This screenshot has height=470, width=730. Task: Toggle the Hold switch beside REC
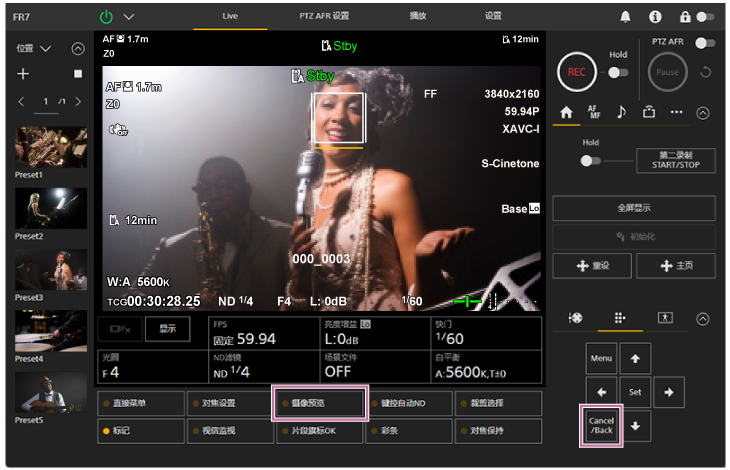pos(618,72)
